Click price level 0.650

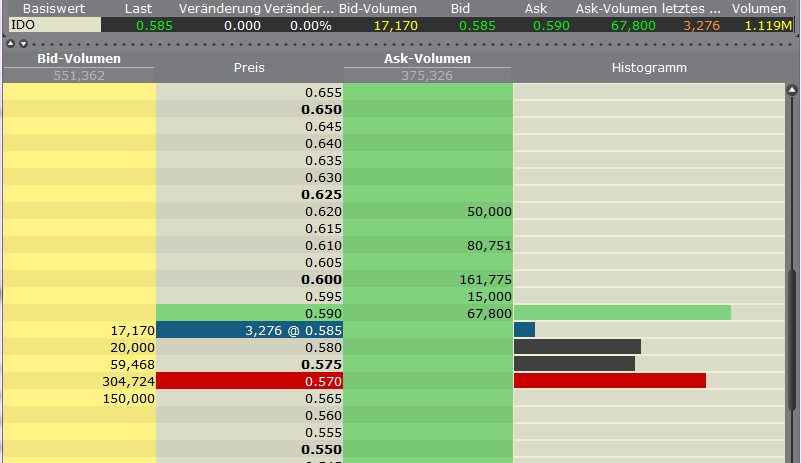tap(321, 109)
